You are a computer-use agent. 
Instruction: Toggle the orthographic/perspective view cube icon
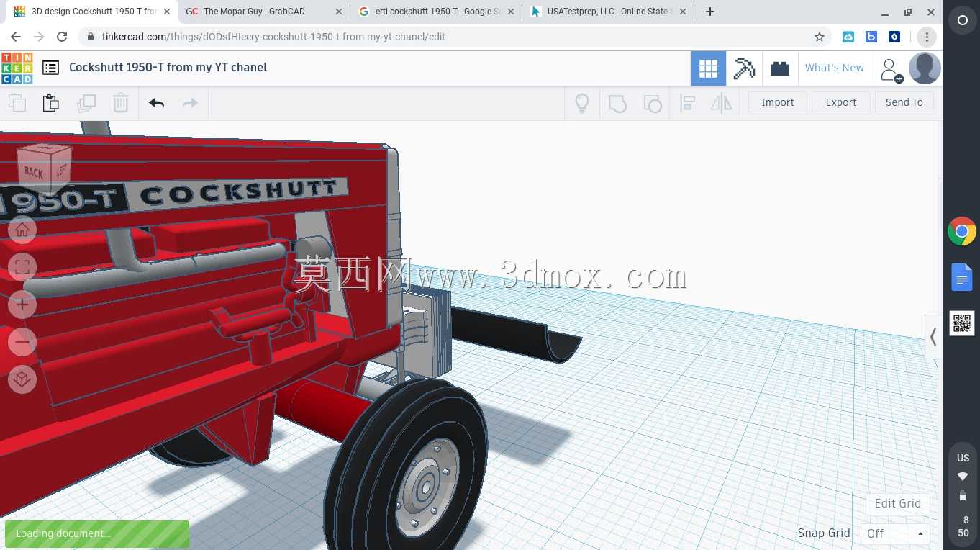22,379
